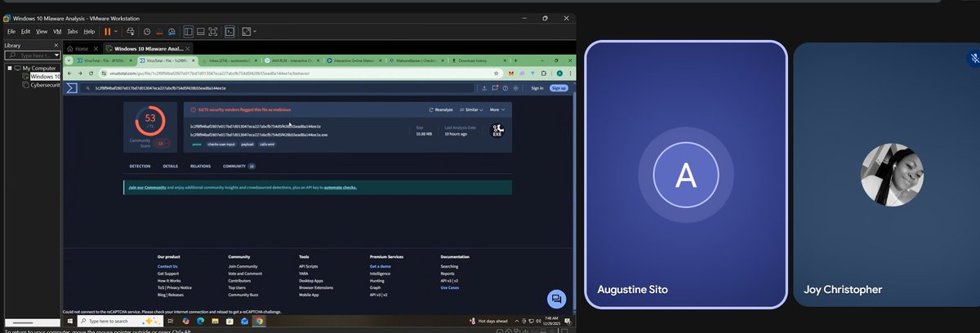Screen dimensions: 980x333
Task: Reload the VirusTotal page
Action: [92, 73]
